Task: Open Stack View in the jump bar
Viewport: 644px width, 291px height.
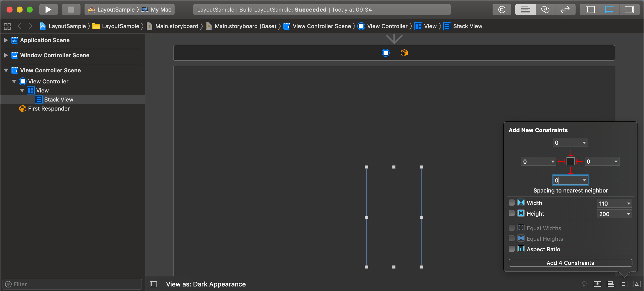Action: [x=468, y=26]
